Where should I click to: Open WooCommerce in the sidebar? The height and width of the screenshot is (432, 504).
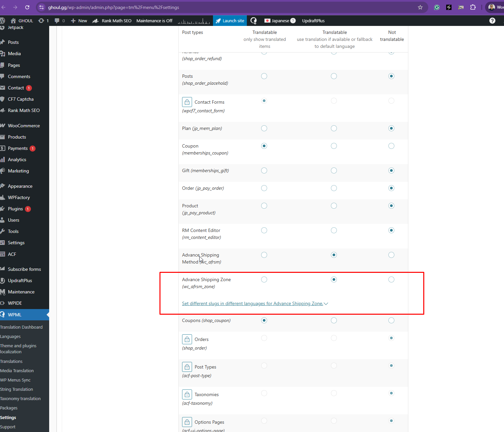[x=24, y=126]
